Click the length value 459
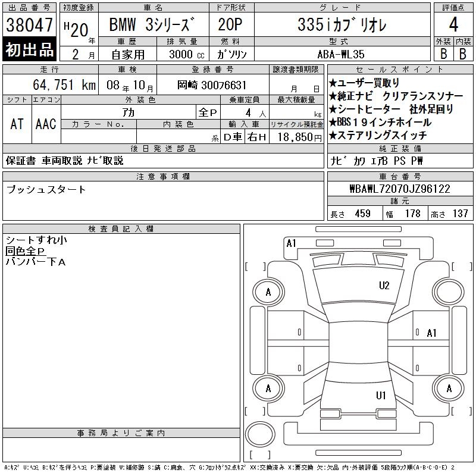Screen dimensions: 476x476 [x=363, y=214]
